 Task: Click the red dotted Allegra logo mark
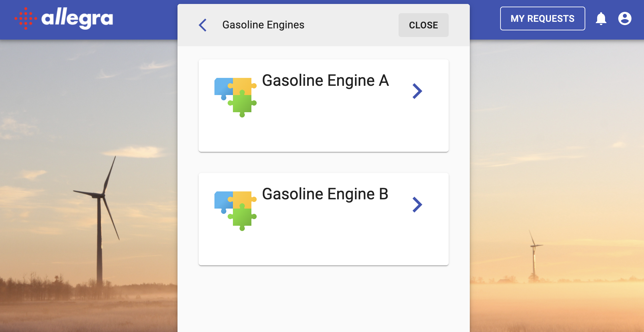26,18
